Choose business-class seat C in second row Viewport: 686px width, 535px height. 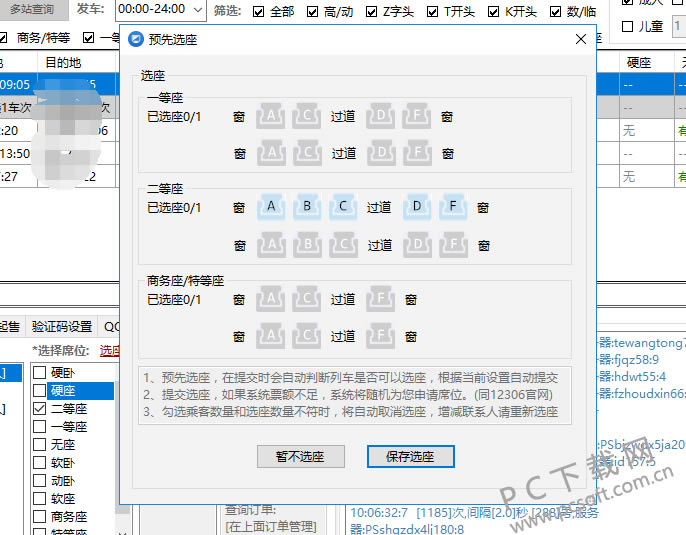(307, 336)
